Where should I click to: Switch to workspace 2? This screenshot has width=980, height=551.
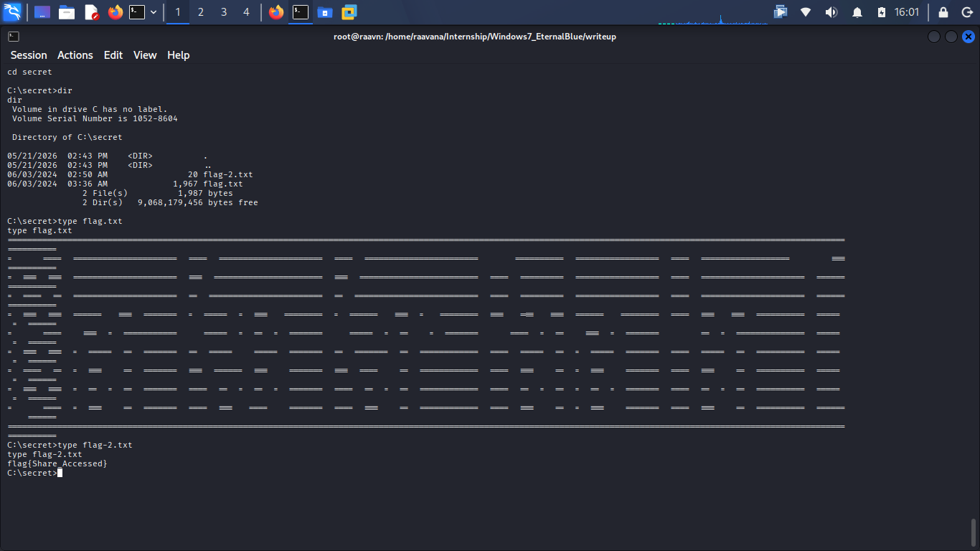[201, 12]
